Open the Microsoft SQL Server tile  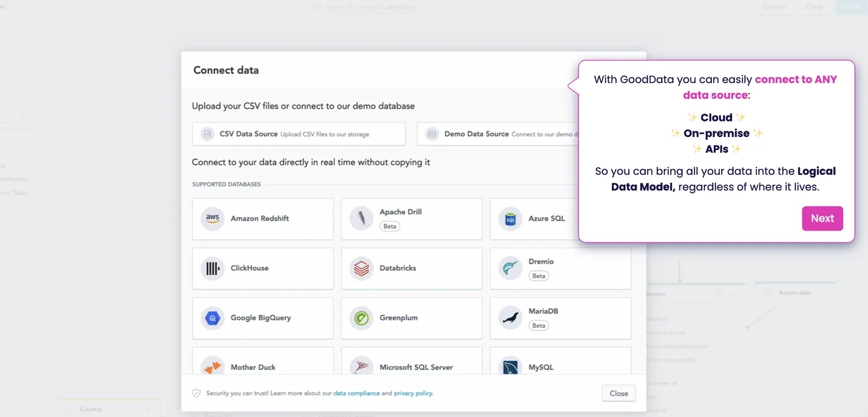[x=412, y=361]
